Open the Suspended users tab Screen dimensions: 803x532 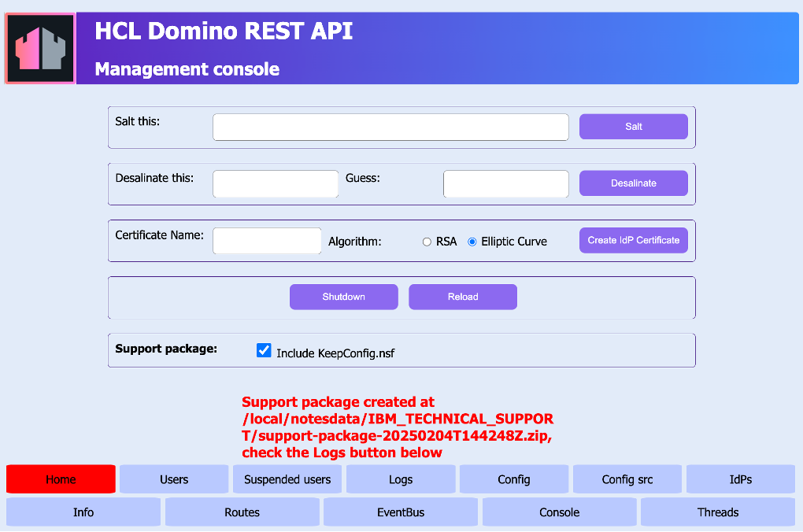point(287,479)
